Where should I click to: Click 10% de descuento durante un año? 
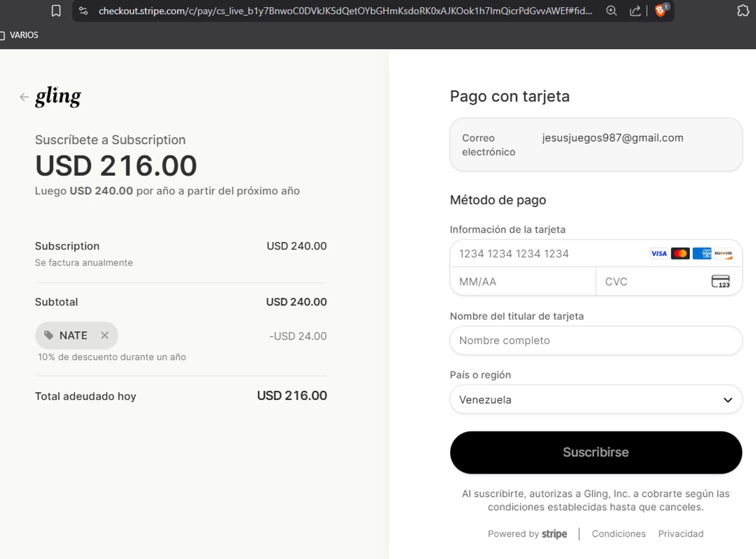[112, 357]
